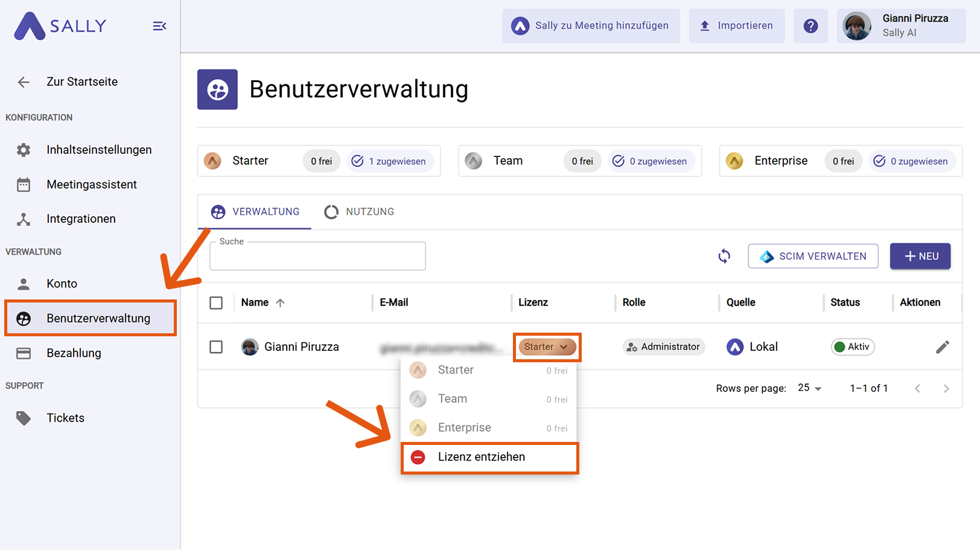This screenshot has width=980, height=550.
Task: Open the Rows per page dropdown
Action: 809,388
